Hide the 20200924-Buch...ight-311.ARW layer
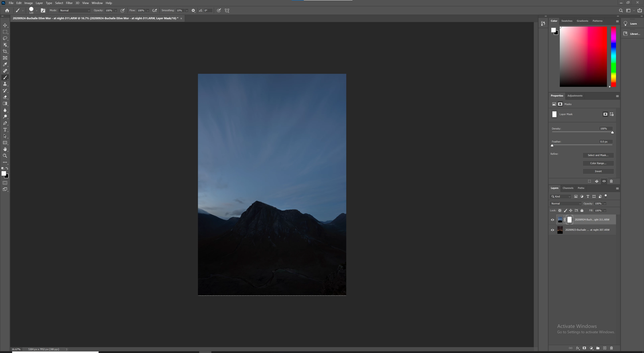Viewport: 644px width, 353px height. coord(553,220)
